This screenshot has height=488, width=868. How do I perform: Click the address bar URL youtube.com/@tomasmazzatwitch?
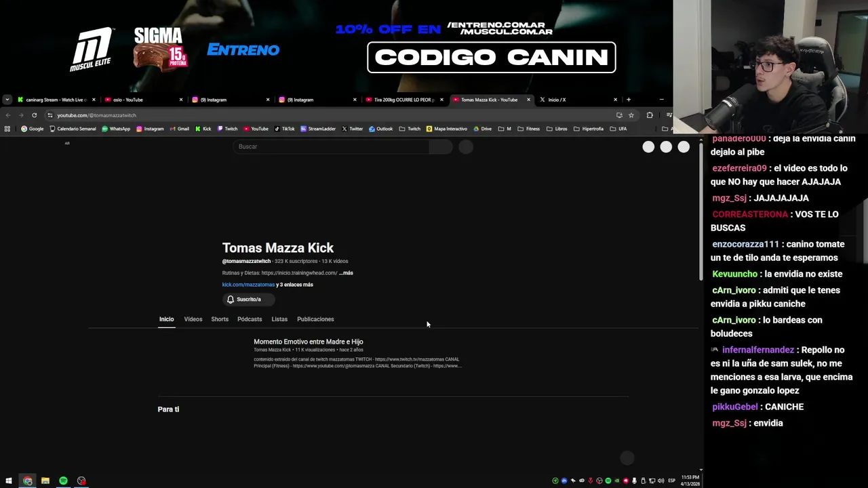[x=96, y=115]
